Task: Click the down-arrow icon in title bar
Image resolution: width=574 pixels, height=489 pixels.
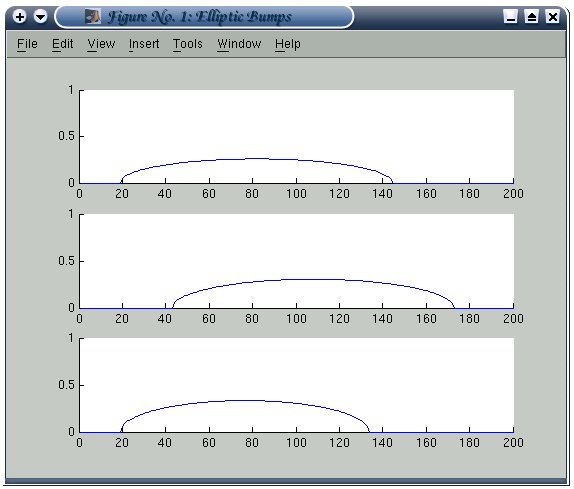Action: click(x=40, y=16)
